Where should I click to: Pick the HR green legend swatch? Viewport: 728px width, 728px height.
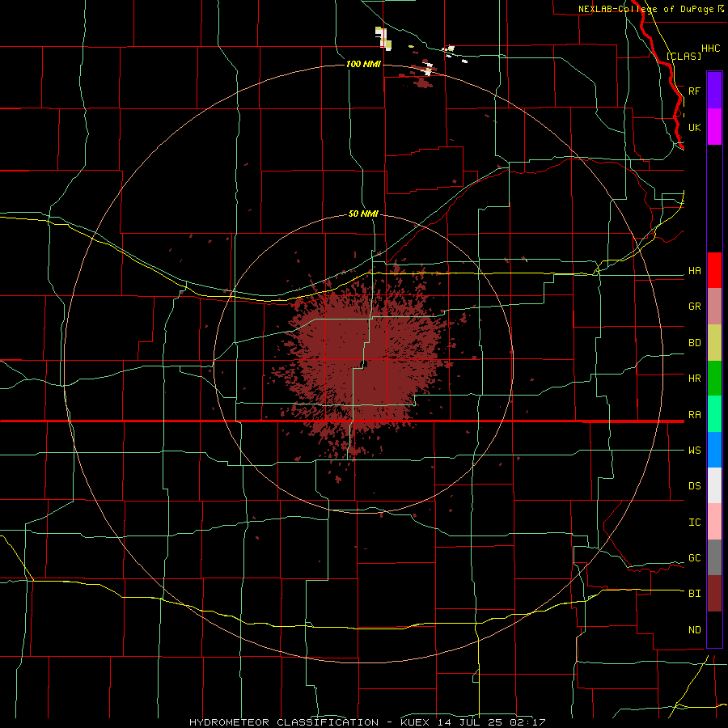(x=714, y=379)
